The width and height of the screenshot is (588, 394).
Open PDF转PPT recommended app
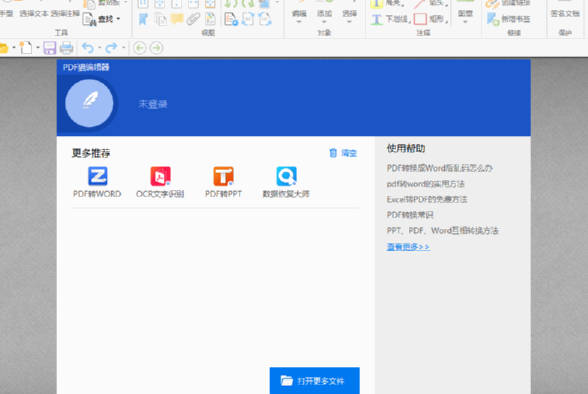[x=223, y=182]
